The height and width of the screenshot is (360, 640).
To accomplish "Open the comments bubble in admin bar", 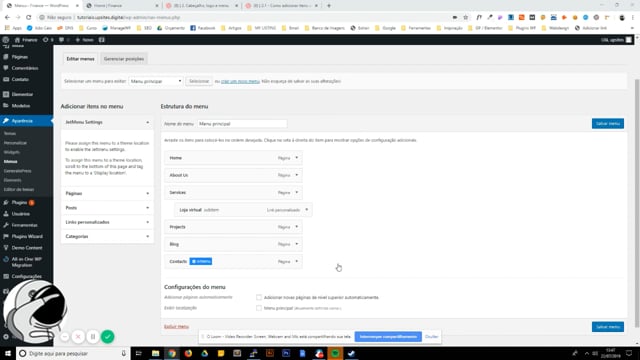I will coord(64,40).
